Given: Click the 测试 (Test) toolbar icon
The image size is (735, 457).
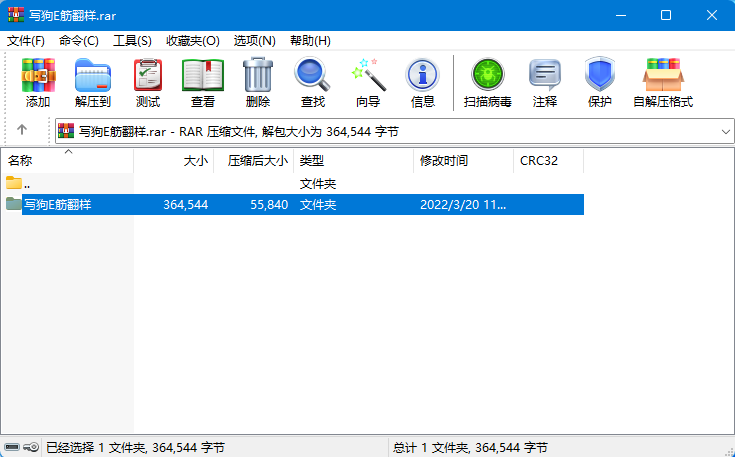Looking at the screenshot, I should pyautogui.click(x=148, y=75).
